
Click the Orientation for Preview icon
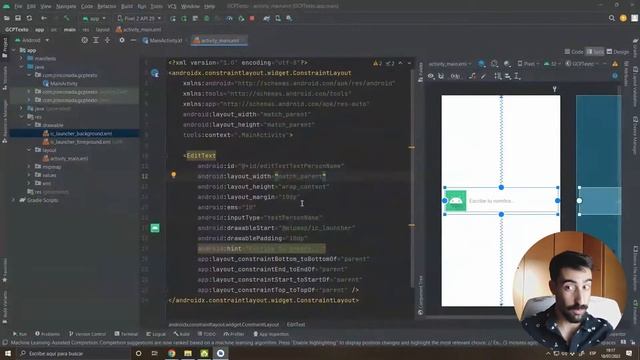click(495, 64)
